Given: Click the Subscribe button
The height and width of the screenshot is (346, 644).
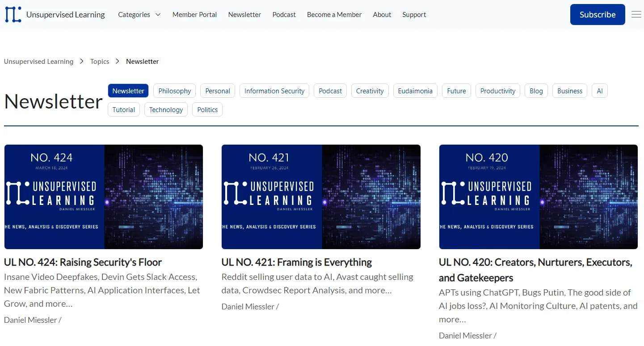Looking at the screenshot, I should click(598, 14).
